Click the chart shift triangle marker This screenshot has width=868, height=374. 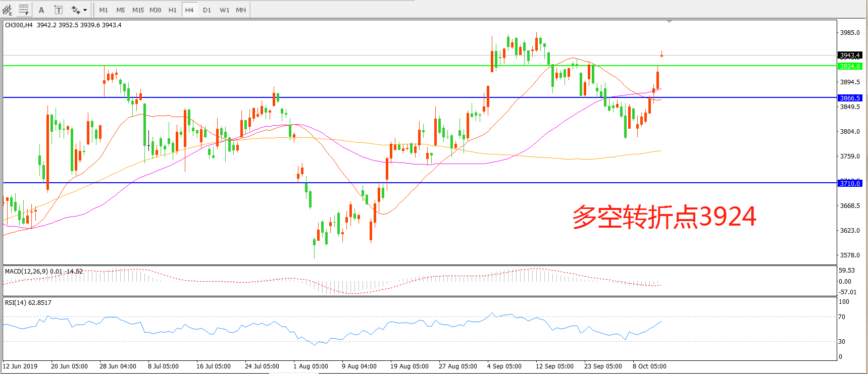pyautogui.click(x=669, y=22)
